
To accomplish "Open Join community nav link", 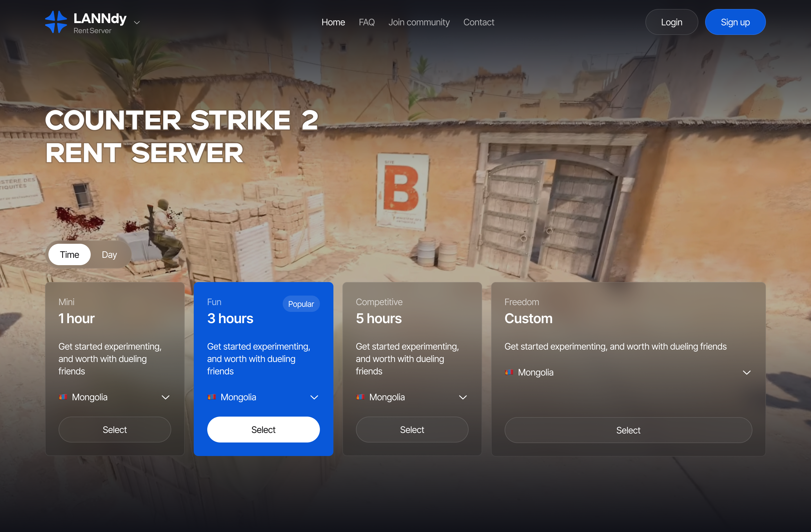I will pyautogui.click(x=419, y=22).
